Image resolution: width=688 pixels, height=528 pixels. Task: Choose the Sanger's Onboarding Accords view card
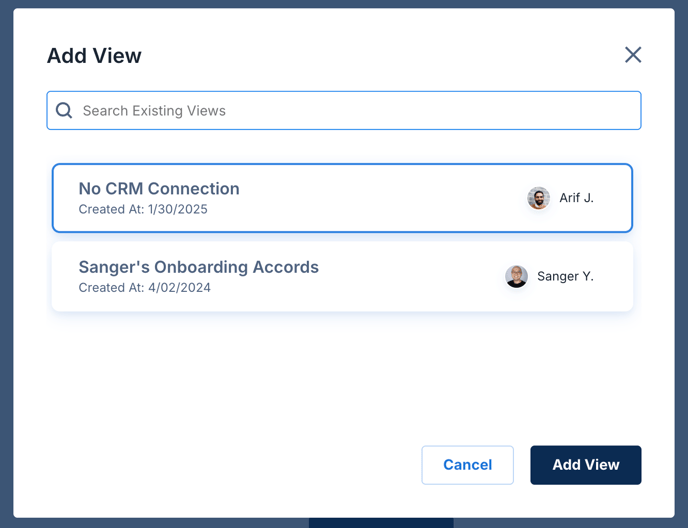pos(342,277)
